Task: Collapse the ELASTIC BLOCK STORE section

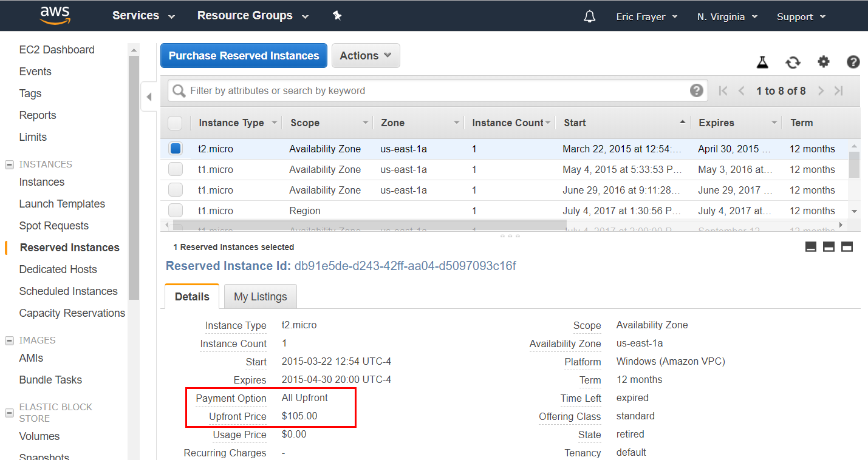Action: [x=10, y=413]
